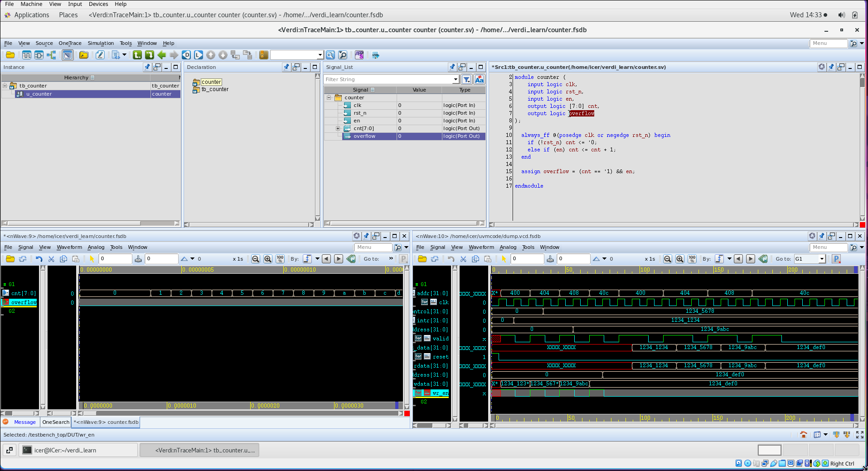Click zoom 100% icon in nWave:9 toolbar
The image size is (868, 471).
coord(280,259)
